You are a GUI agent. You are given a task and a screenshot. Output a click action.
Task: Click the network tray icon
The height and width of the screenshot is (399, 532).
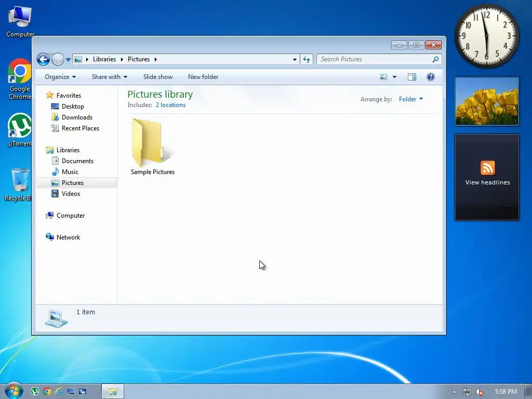467,392
